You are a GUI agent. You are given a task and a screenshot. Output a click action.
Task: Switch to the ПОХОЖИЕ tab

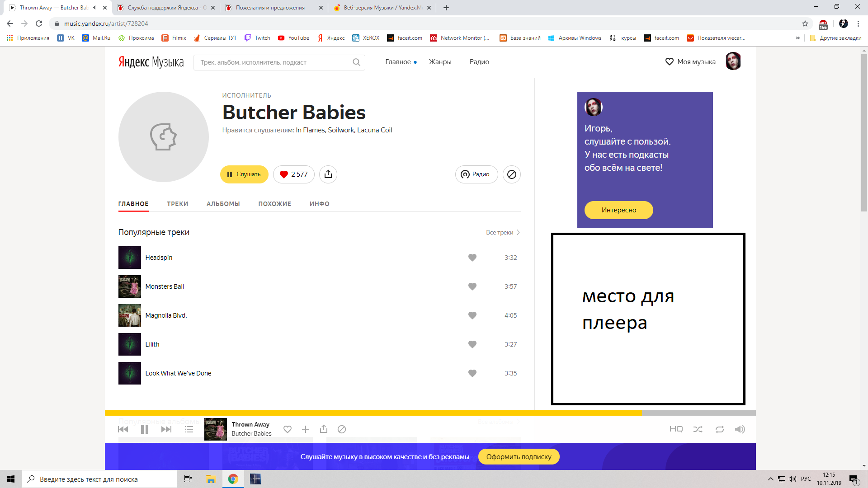pyautogui.click(x=275, y=204)
